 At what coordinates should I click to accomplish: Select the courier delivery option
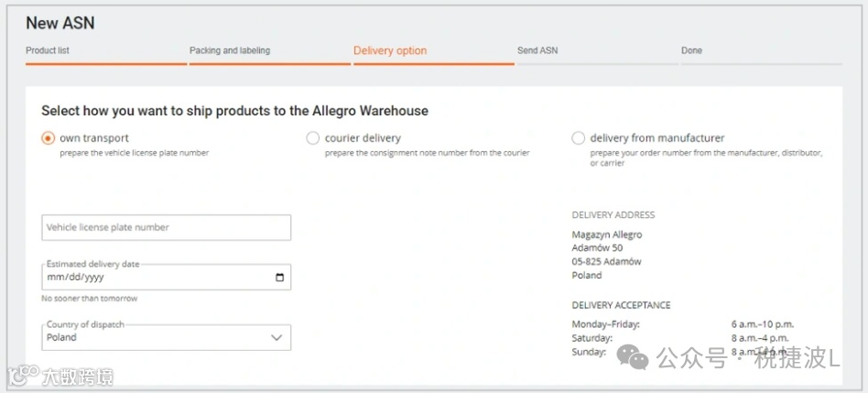313,138
